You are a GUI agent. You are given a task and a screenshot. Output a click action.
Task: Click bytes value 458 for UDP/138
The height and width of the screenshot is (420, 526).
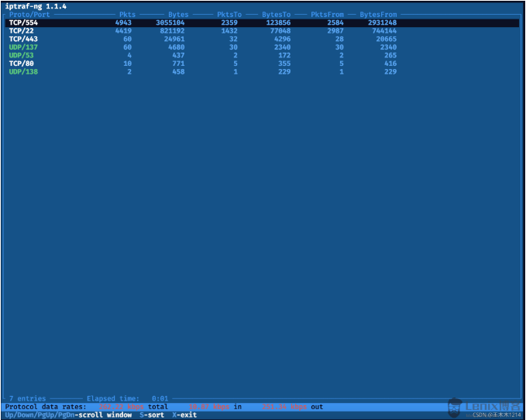[x=178, y=72]
